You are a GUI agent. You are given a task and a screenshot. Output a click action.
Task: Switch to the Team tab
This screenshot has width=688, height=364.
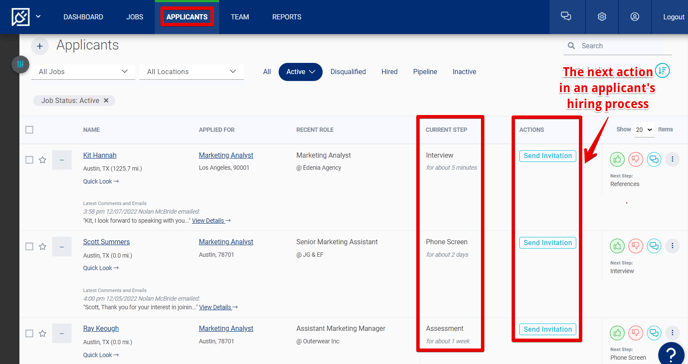[240, 17]
